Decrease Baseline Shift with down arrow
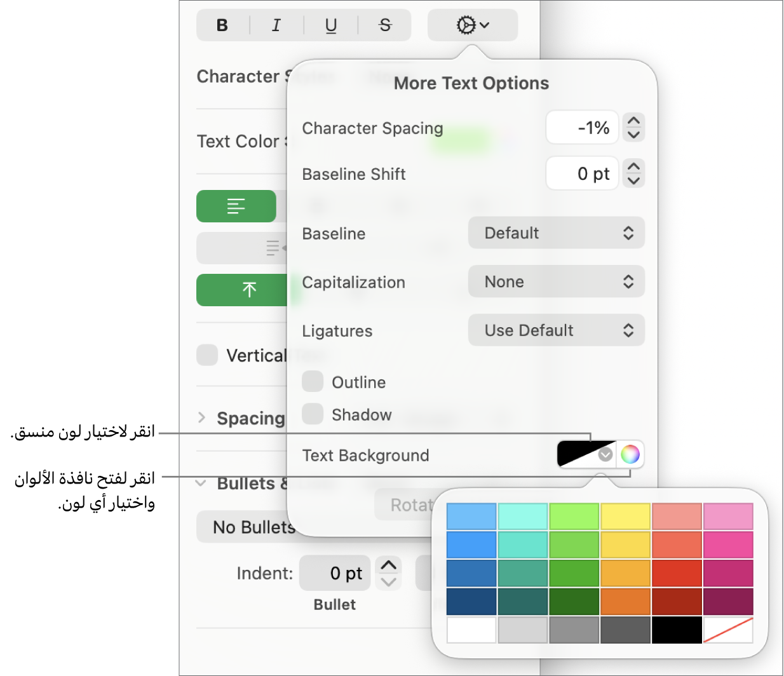784x676 pixels. 633,180
